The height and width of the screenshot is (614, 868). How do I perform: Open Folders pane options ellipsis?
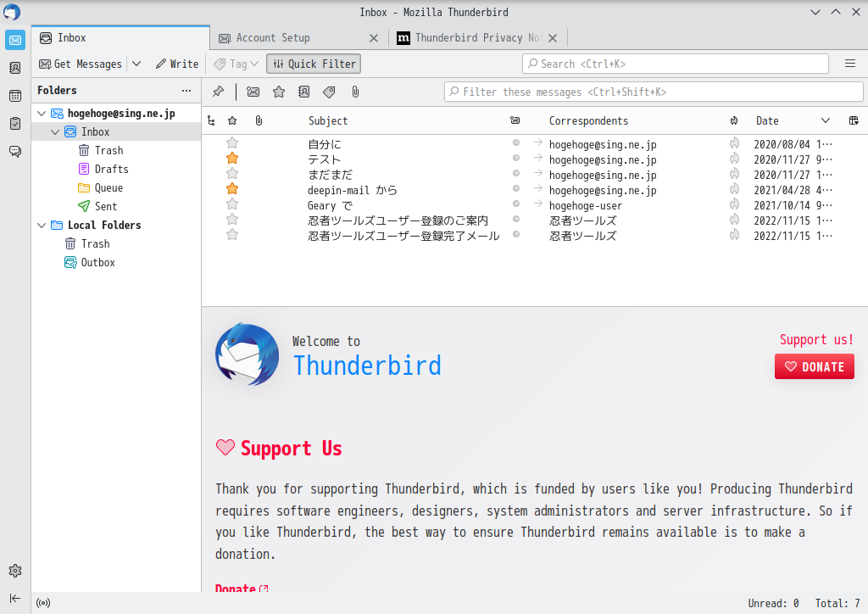pyautogui.click(x=186, y=90)
